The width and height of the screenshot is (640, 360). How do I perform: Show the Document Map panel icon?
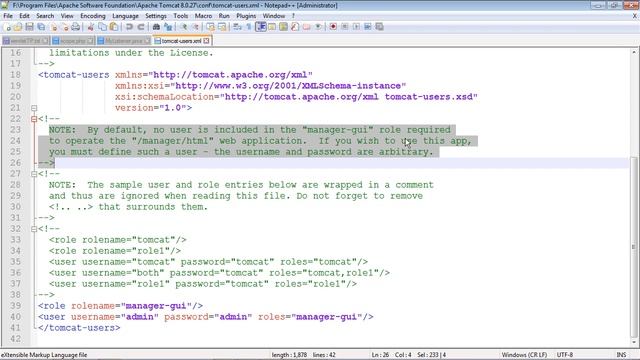pos(283,27)
